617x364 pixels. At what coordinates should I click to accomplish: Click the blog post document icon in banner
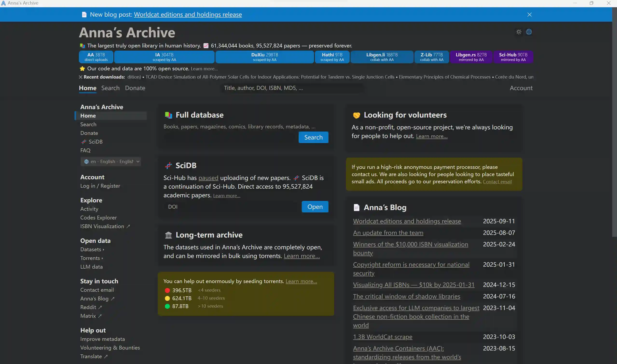(x=84, y=15)
